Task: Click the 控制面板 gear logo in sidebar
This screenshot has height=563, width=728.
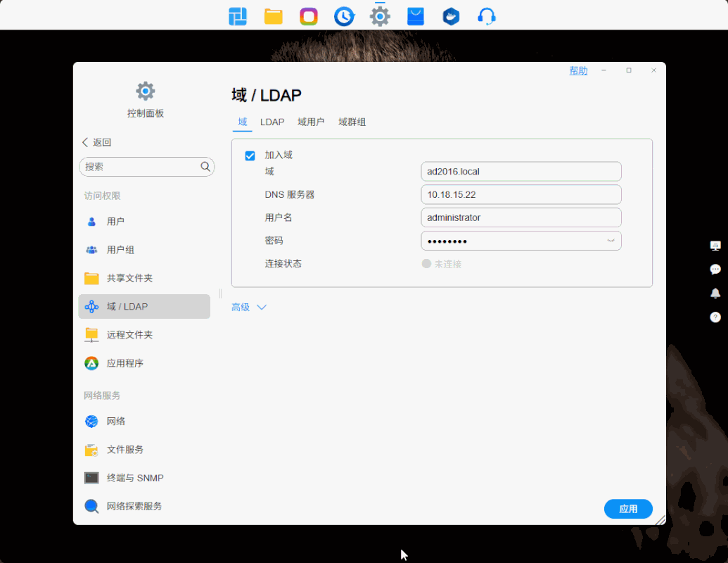Action: coord(146,91)
